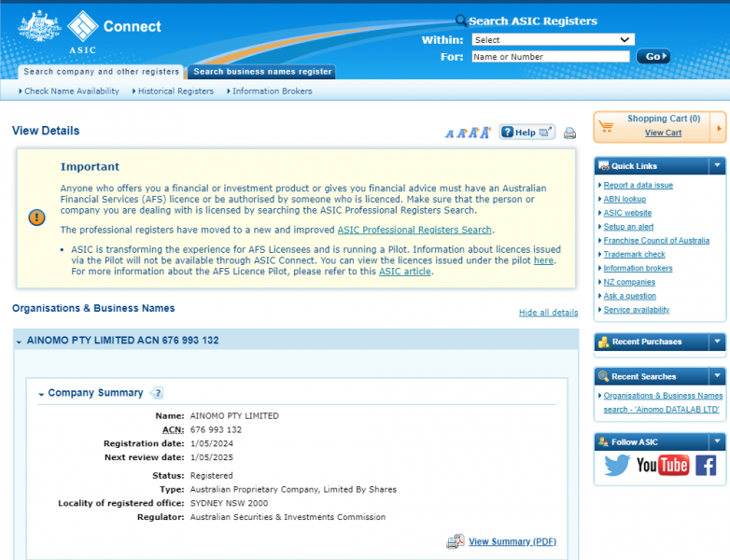Screen dimensions: 730x560
Task: Select the largest font size A icon
Action: tap(485, 133)
